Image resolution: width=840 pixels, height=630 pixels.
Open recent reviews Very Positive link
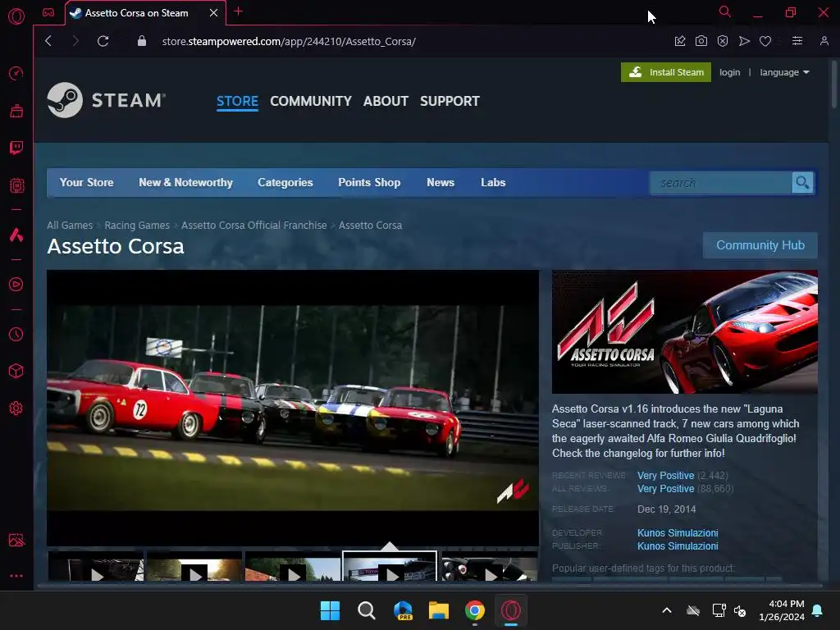coord(665,476)
